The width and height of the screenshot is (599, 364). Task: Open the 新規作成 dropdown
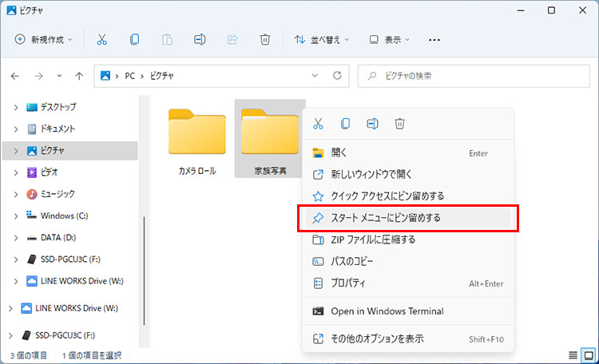click(44, 39)
